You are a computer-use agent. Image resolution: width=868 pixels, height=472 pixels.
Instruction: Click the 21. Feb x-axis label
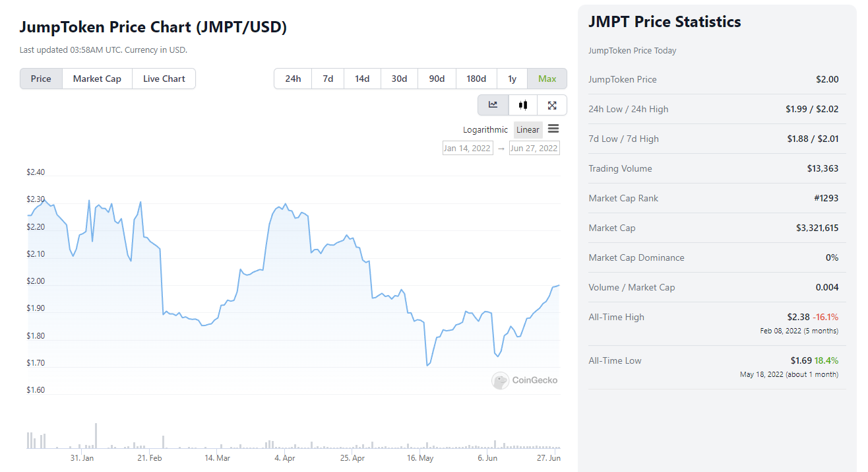tap(150, 458)
